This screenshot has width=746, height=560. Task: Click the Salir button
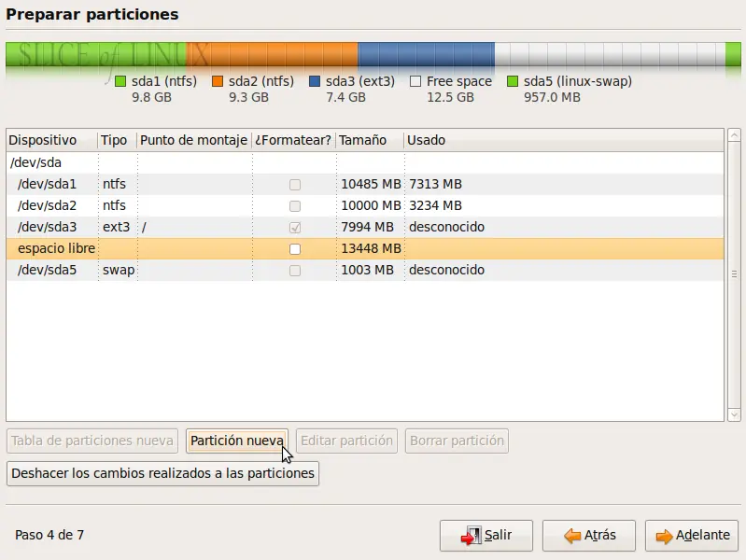point(486,536)
